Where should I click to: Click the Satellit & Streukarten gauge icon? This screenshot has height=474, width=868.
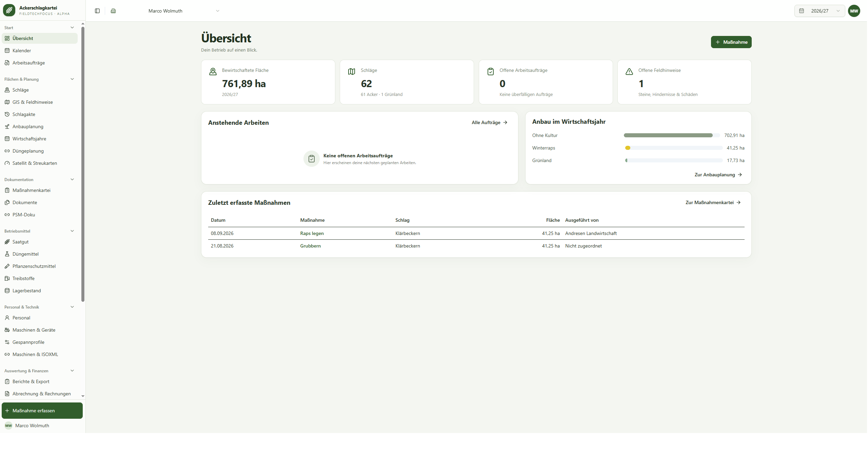coord(7,163)
